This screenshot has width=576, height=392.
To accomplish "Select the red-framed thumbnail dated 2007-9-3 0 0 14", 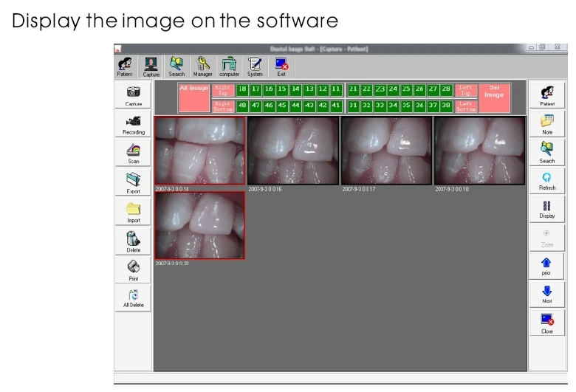I will (200, 151).
